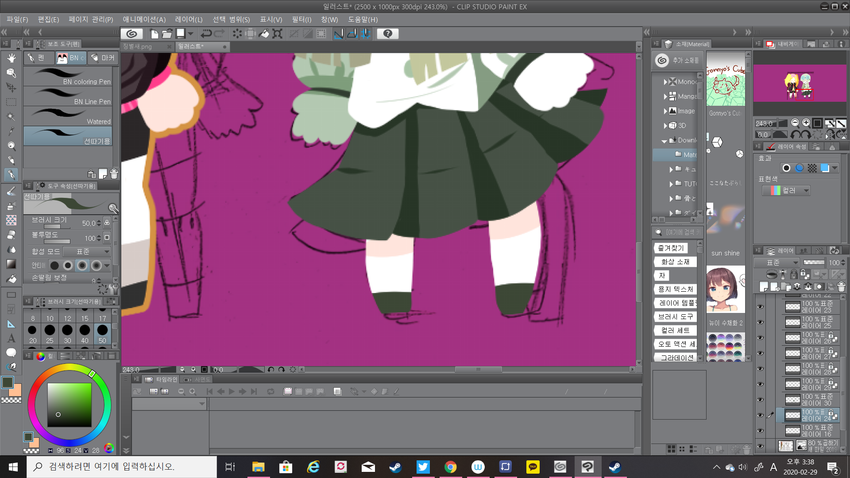Open 편집(E) menu
Screen dimensions: 850x478
click(48, 20)
